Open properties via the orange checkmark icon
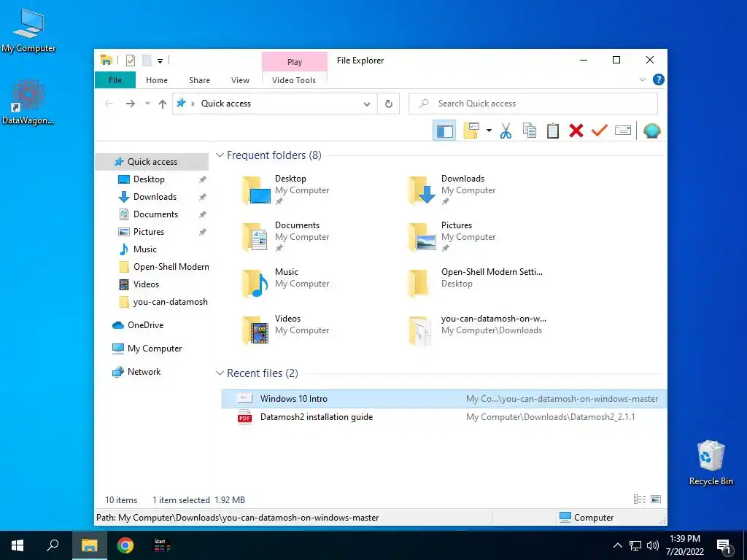747x560 pixels. [x=600, y=131]
